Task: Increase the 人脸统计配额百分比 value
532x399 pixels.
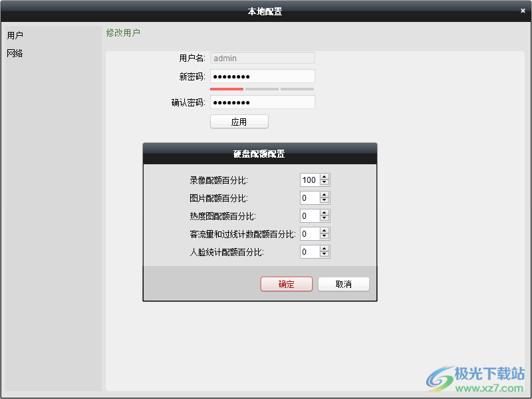Action: (324, 249)
